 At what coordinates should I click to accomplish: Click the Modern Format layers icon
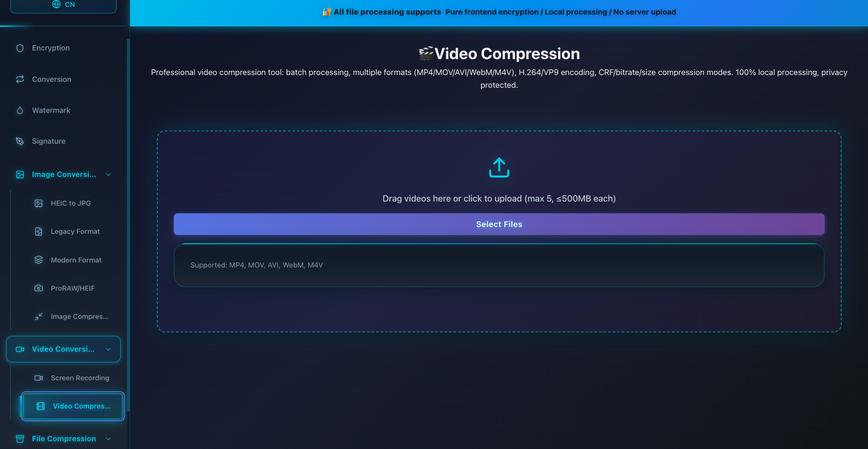pyautogui.click(x=39, y=260)
